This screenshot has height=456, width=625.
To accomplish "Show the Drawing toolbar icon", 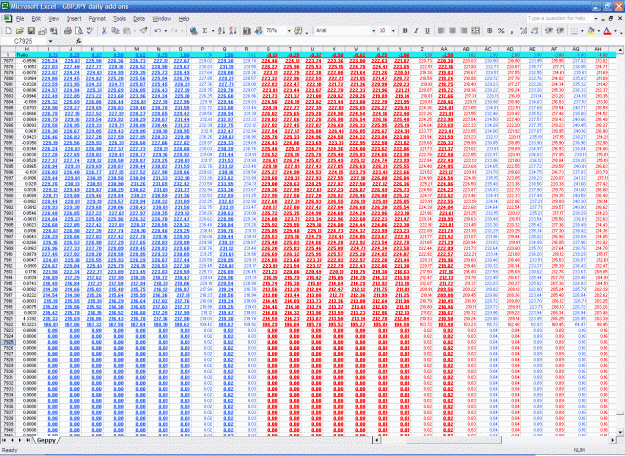I will click(258, 31).
